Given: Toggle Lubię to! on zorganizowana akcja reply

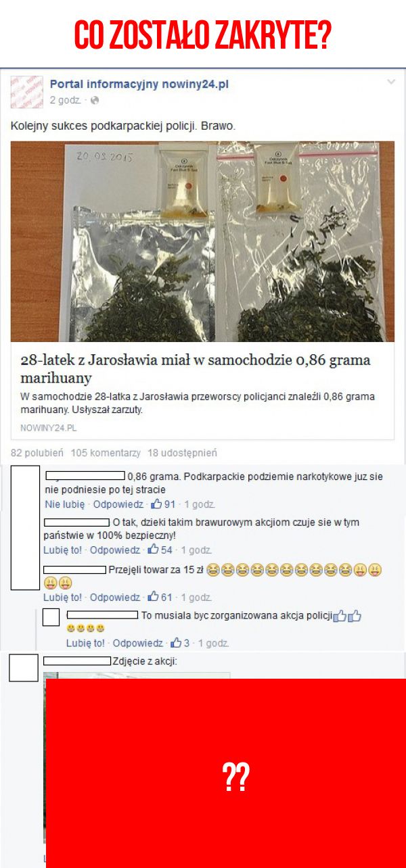Looking at the screenshot, I should point(85,643).
